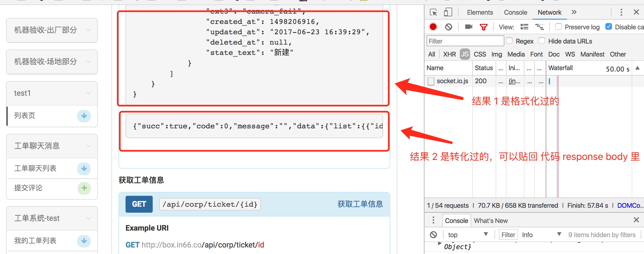Click the console Filter input field
Image resolution: width=644 pixels, height=254 pixels.
[508, 235]
